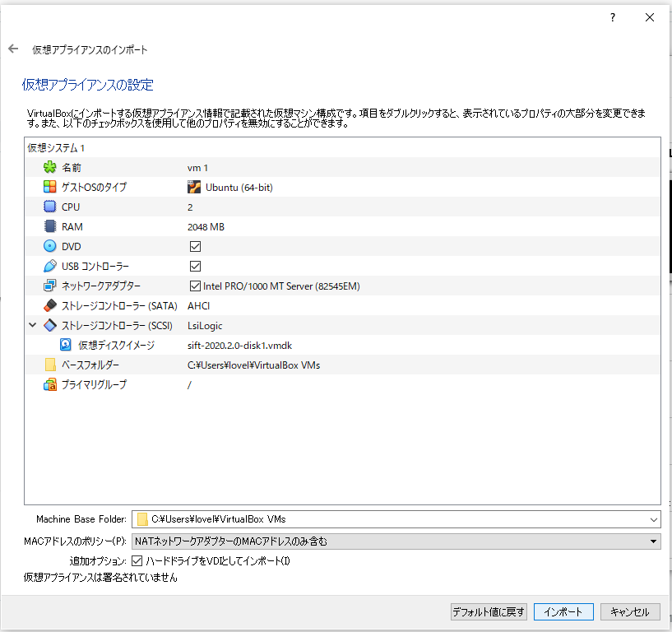Click the virtual disk image icon
This screenshot has height=632, width=672.
[66, 345]
